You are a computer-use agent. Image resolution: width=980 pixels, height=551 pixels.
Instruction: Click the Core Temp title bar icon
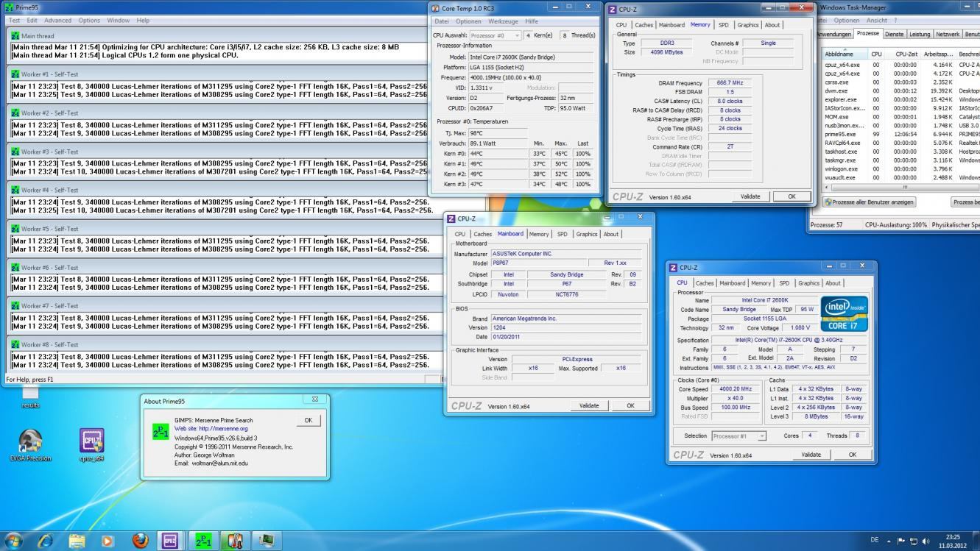point(435,7)
